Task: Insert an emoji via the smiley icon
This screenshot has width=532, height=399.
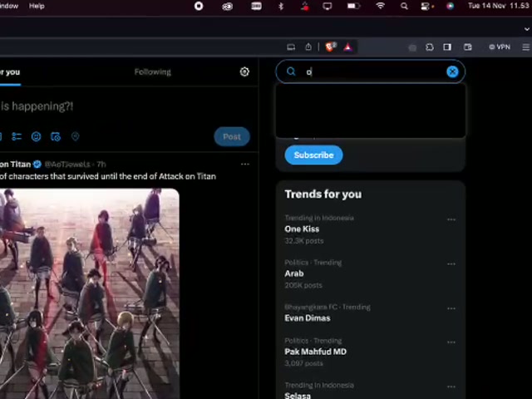Action: 36,136
